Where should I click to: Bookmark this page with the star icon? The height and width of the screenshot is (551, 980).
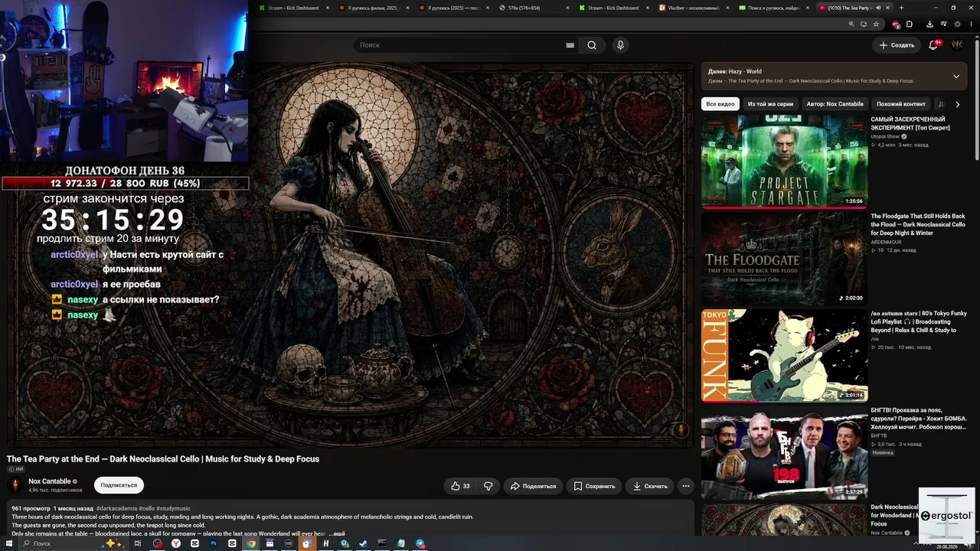pyautogui.click(x=876, y=24)
